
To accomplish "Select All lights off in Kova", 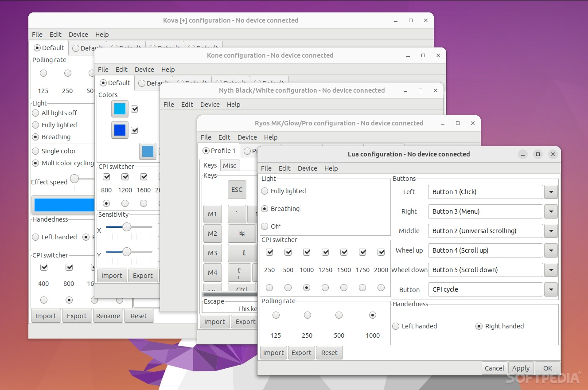I will [x=55, y=113].
